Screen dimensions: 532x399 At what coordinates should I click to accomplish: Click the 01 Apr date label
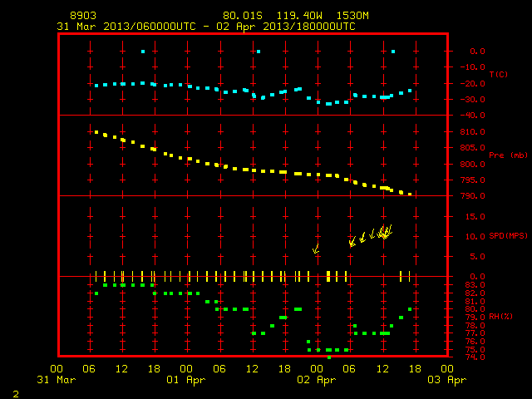[x=186, y=380]
